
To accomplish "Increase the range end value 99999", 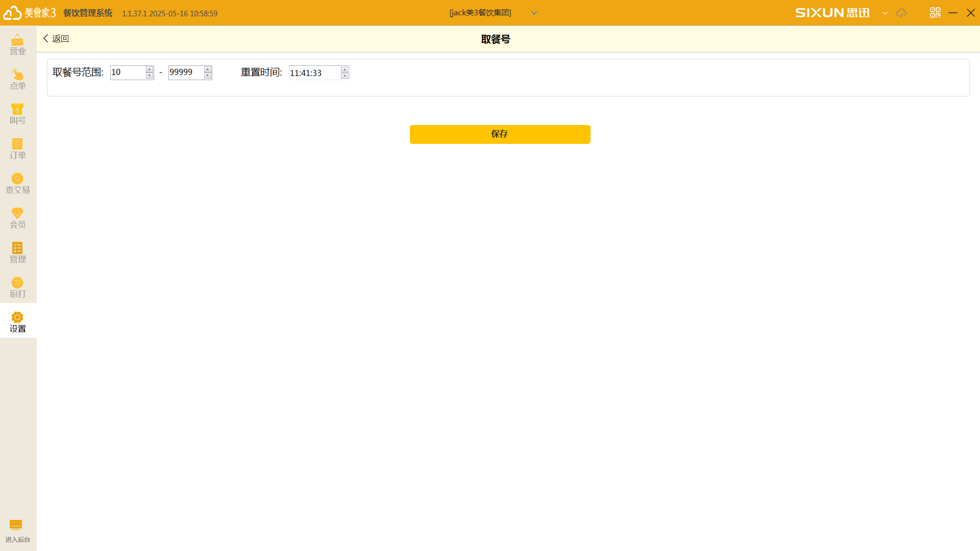I will click(208, 69).
